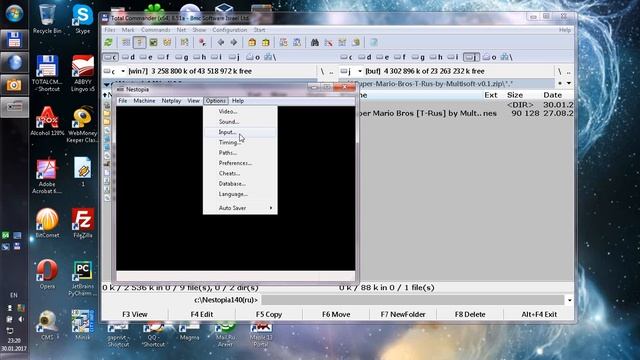This screenshot has width=640, height=360.
Task: Click Alt+F4 Exit button
Action: pos(539,314)
